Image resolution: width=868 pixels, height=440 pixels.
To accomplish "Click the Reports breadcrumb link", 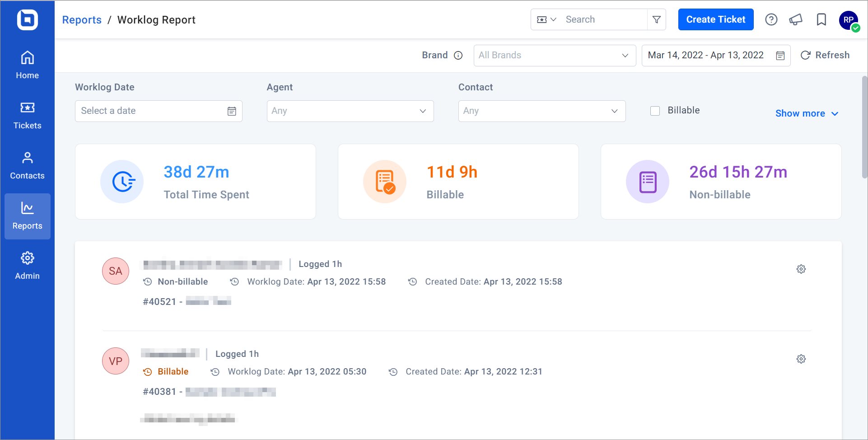I will (x=82, y=20).
